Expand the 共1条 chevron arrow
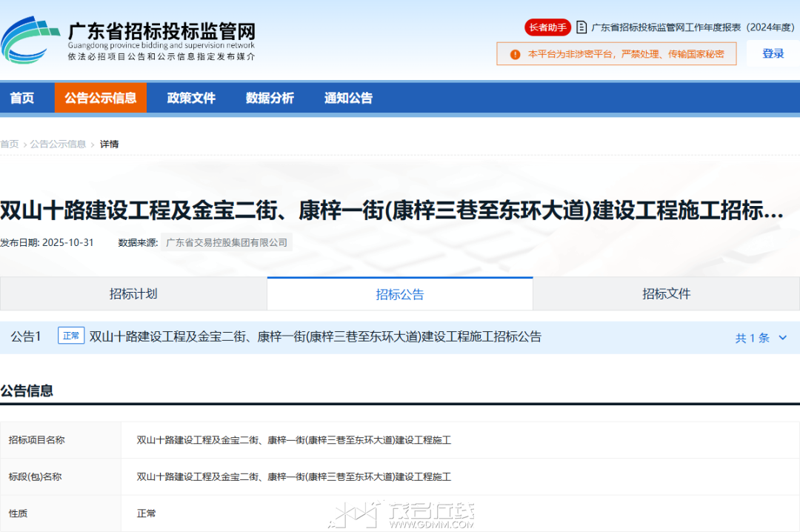800x532 pixels. point(783,337)
